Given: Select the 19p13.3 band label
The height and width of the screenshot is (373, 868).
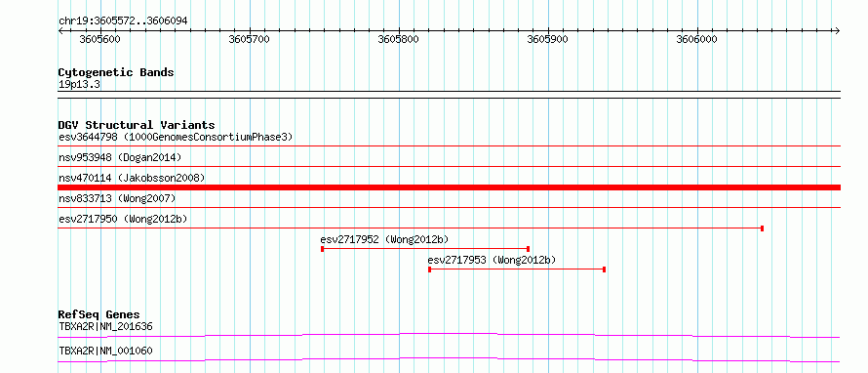Looking at the screenshot, I should [79, 85].
